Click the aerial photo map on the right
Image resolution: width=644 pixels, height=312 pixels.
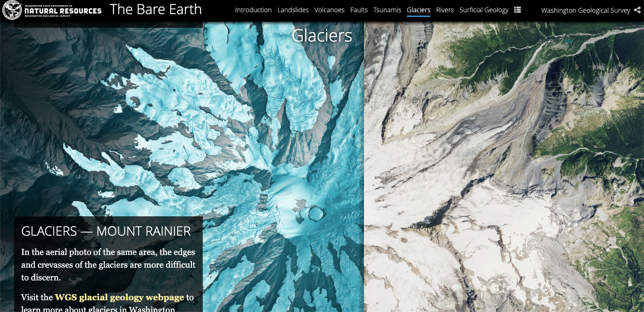coord(504,167)
